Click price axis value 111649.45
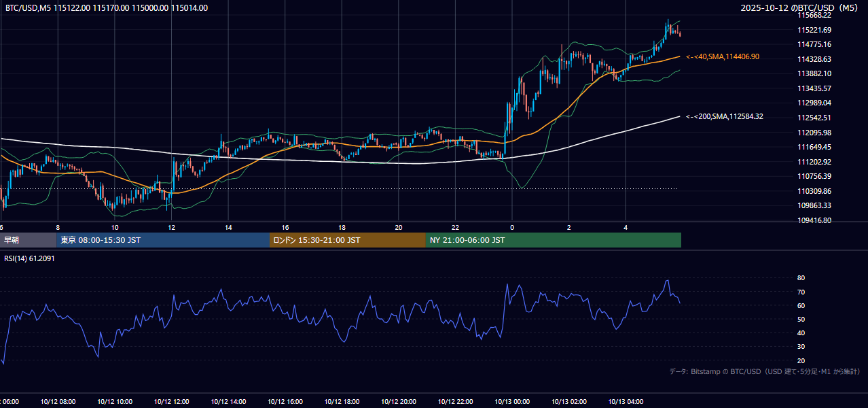 pos(815,147)
